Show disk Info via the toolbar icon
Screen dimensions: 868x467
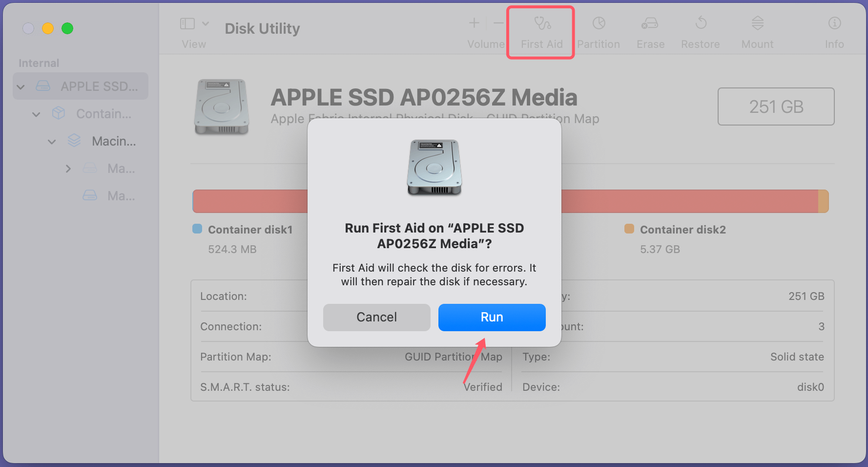coord(834,29)
